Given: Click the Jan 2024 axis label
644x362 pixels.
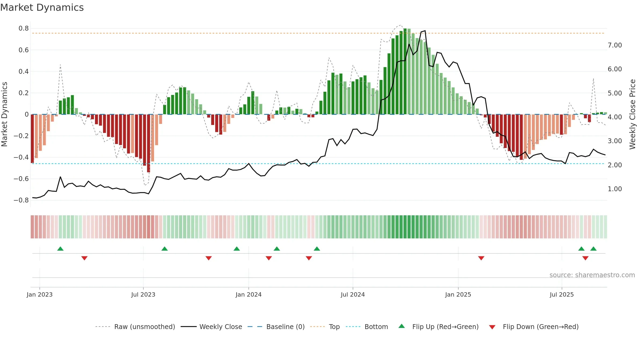Looking at the screenshot, I should [249, 294].
